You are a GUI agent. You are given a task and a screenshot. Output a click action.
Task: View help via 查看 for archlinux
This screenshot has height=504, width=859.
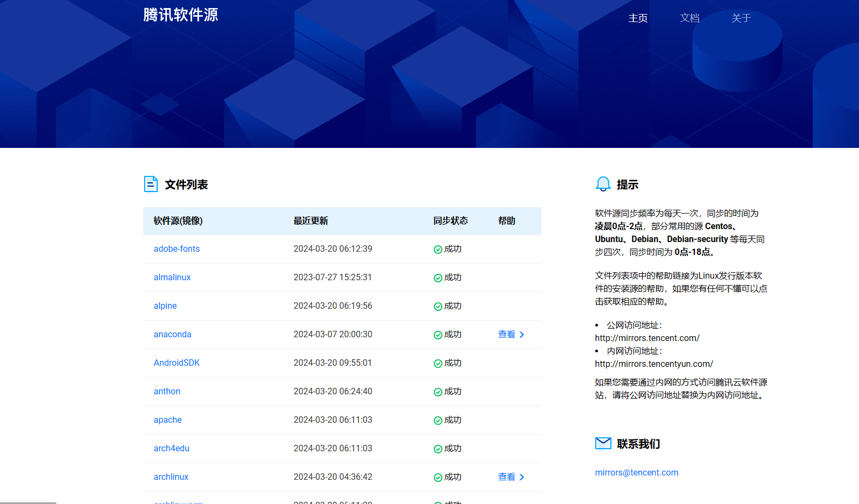(x=506, y=477)
